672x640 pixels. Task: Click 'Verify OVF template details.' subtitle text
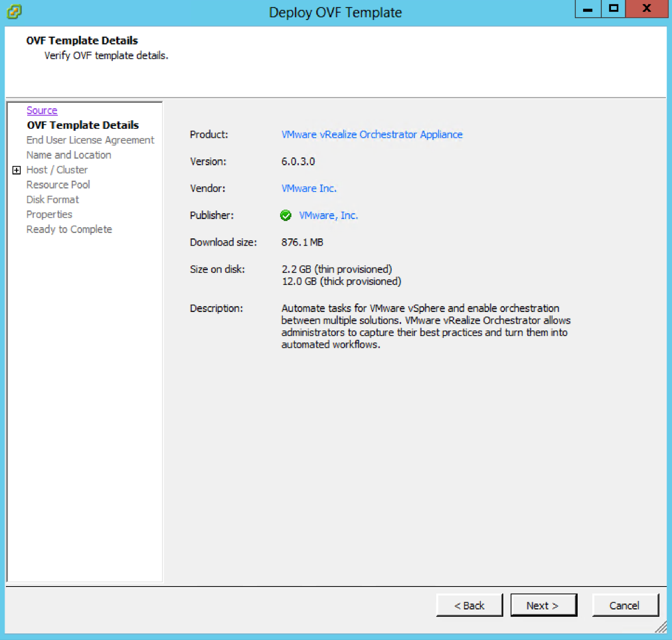point(106,56)
